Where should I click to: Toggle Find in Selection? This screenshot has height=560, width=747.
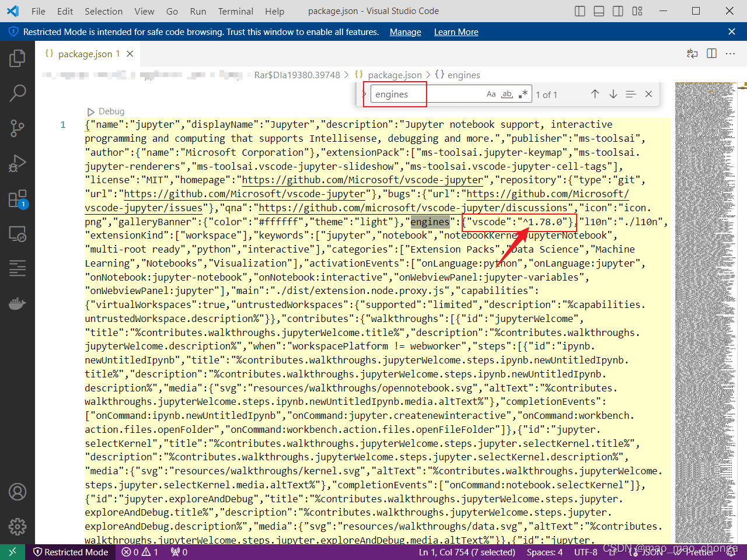click(x=631, y=94)
